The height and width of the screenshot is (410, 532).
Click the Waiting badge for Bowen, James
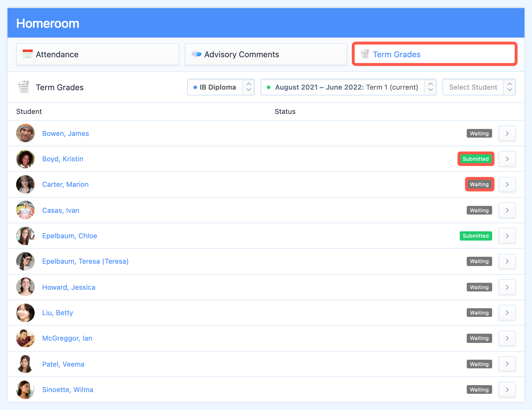pyautogui.click(x=479, y=133)
